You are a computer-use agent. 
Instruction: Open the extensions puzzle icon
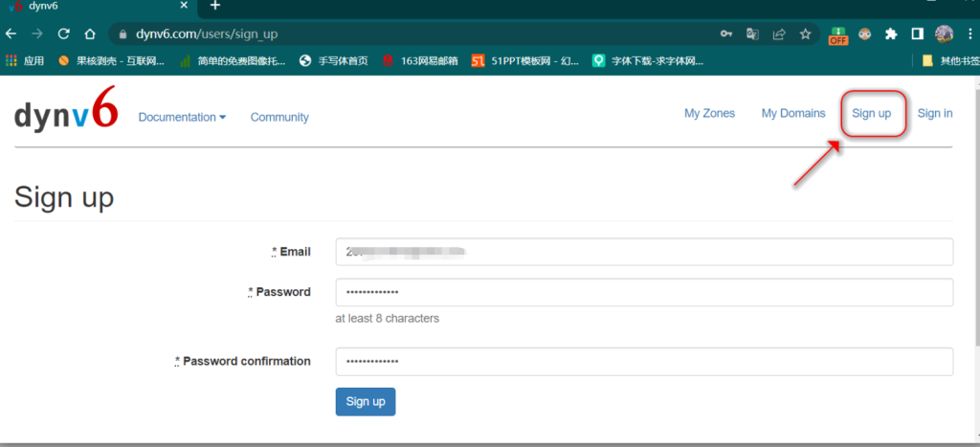891,34
